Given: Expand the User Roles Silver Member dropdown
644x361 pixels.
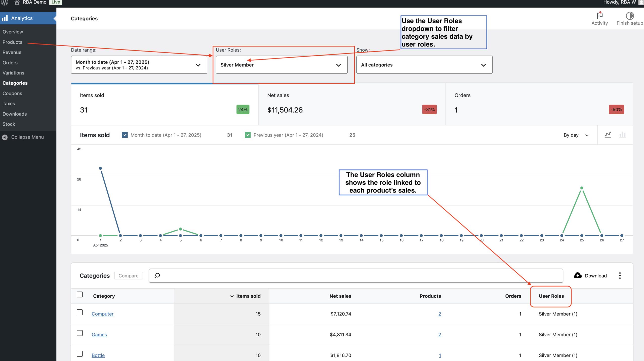Looking at the screenshot, I should 281,65.
